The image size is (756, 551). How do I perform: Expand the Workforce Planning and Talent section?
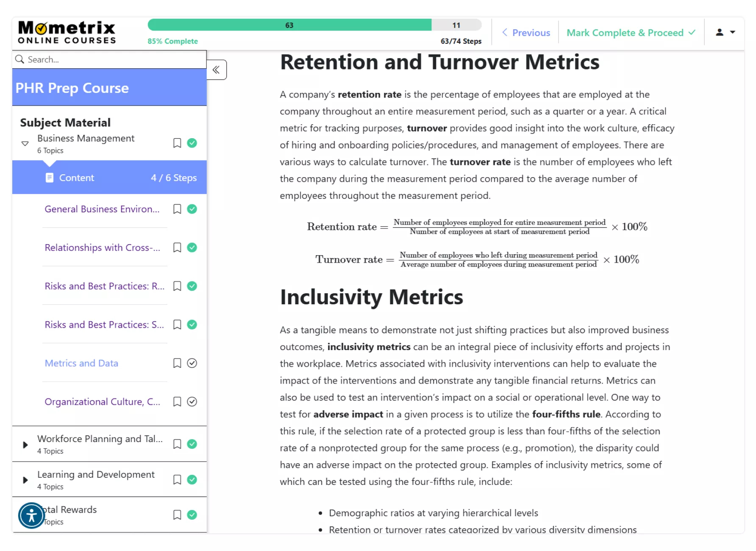click(25, 445)
